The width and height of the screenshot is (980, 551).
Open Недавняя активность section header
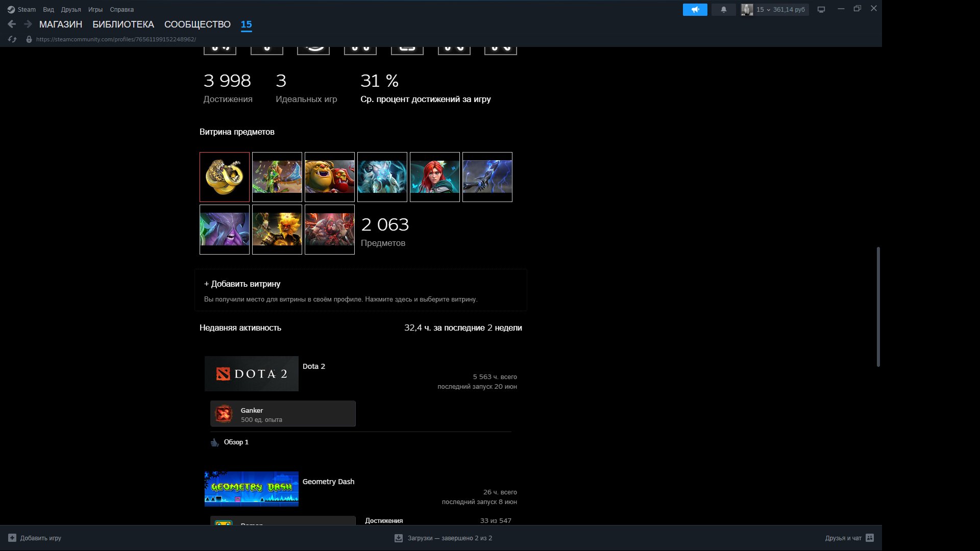pos(240,328)
